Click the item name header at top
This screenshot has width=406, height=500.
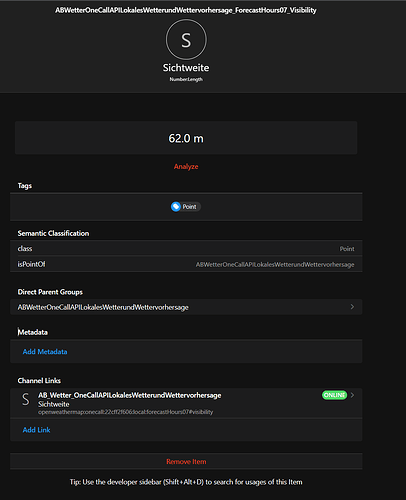186,10
